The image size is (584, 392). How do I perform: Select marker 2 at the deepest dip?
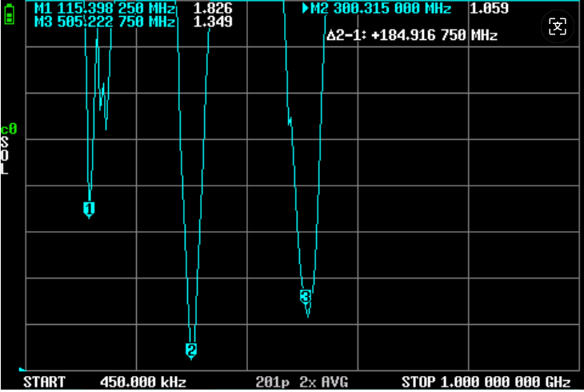pyautogui.click(x=191, y=350)
